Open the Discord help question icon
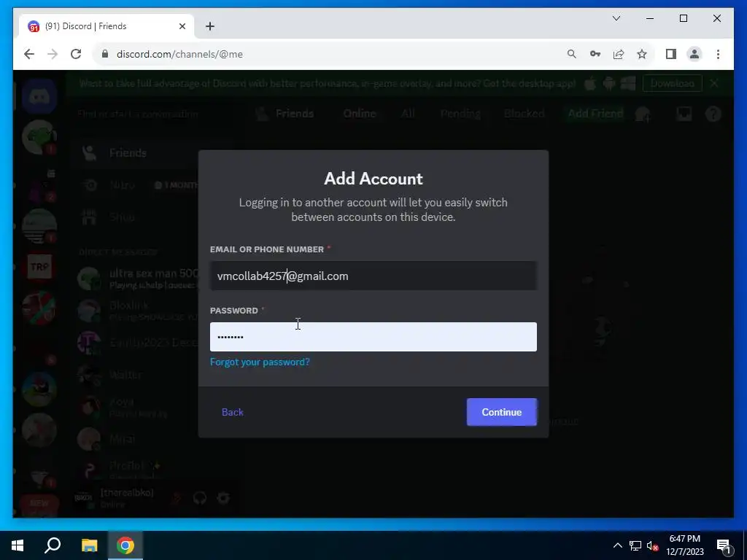 click(713, 114)
